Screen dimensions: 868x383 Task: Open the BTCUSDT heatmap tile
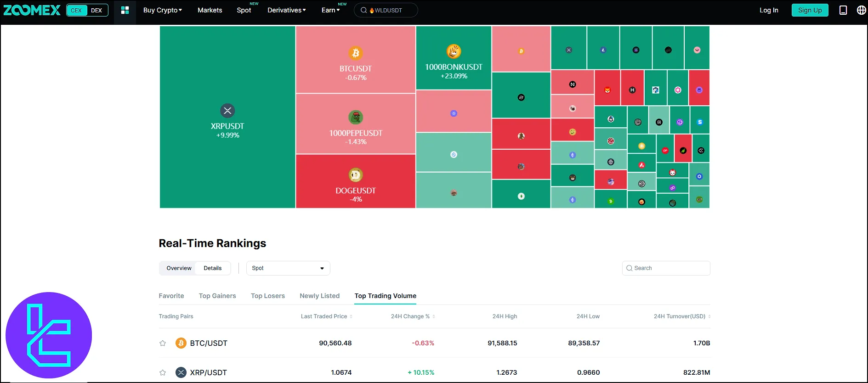(x=356, y=60)
